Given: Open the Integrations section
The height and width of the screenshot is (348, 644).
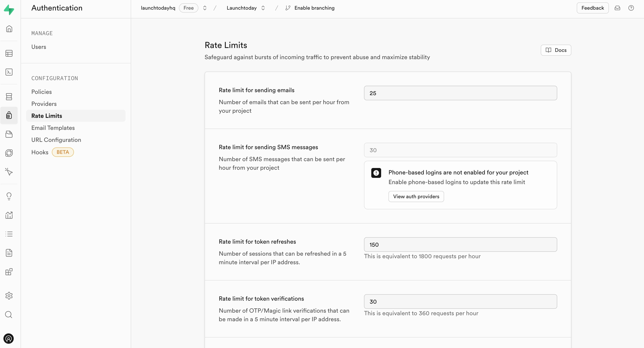Looking at the screenshot, I should pos(9,272).
